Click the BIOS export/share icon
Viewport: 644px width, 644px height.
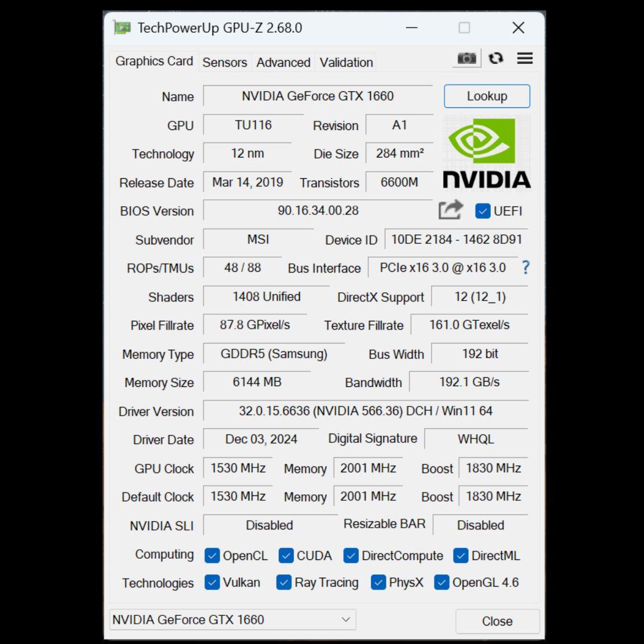click(451, 210)
